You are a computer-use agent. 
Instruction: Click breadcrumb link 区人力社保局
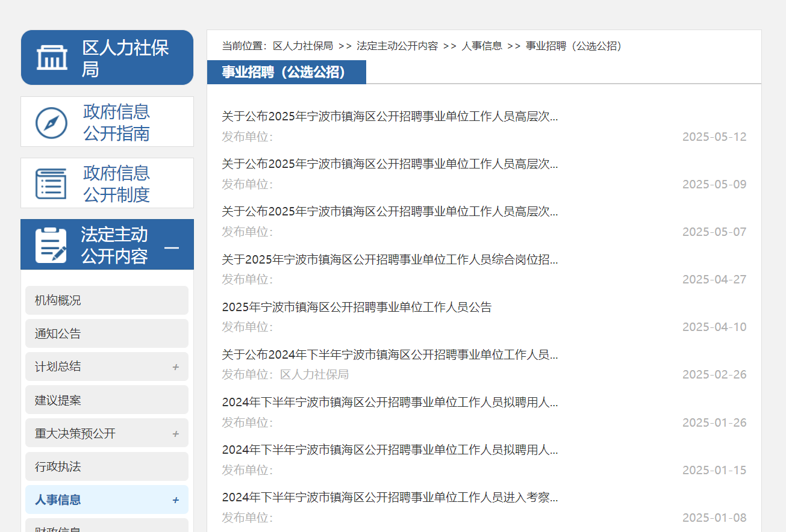(303, 46)
